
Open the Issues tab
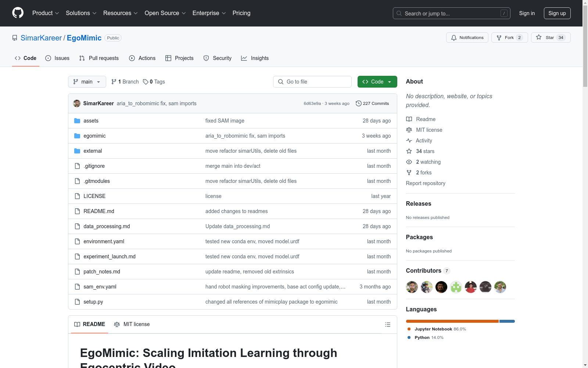click(57, 58)
